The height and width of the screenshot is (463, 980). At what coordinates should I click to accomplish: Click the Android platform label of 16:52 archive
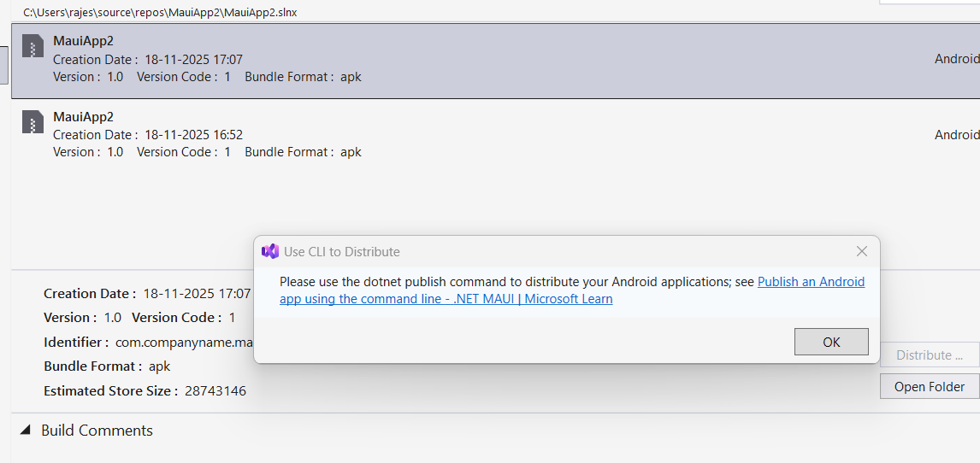pos(957,135)
